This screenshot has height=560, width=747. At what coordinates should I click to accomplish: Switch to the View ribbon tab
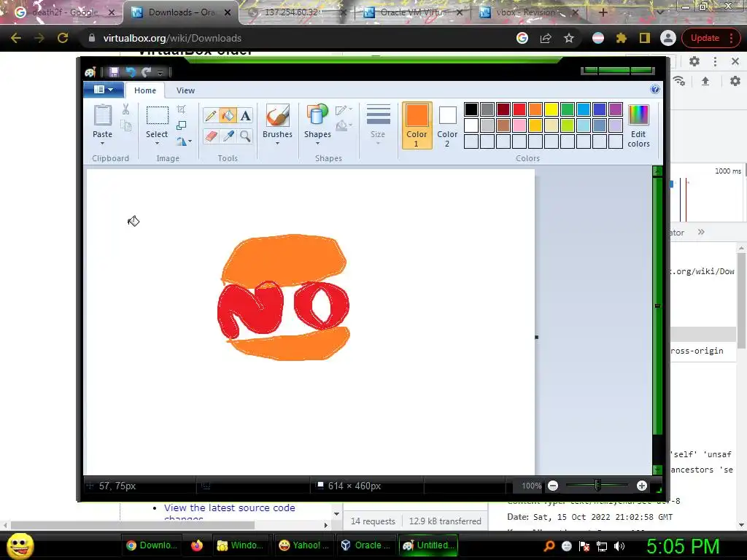click(185, 90)
